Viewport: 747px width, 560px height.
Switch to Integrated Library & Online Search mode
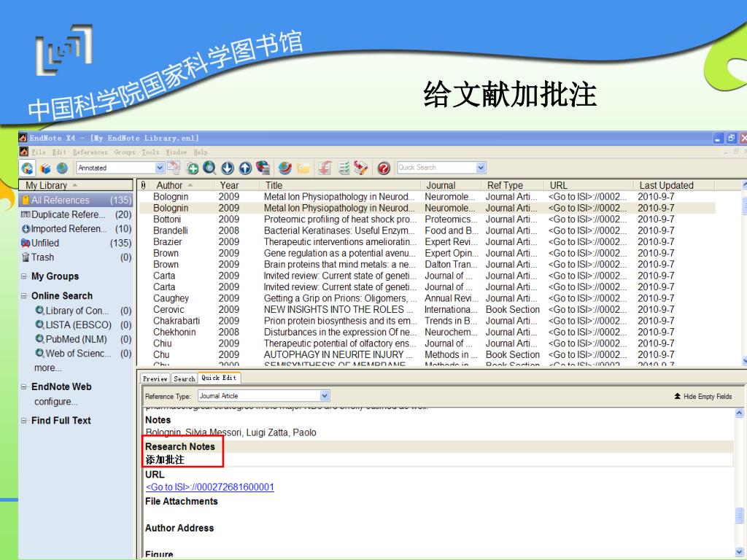[x=27, y=168]
